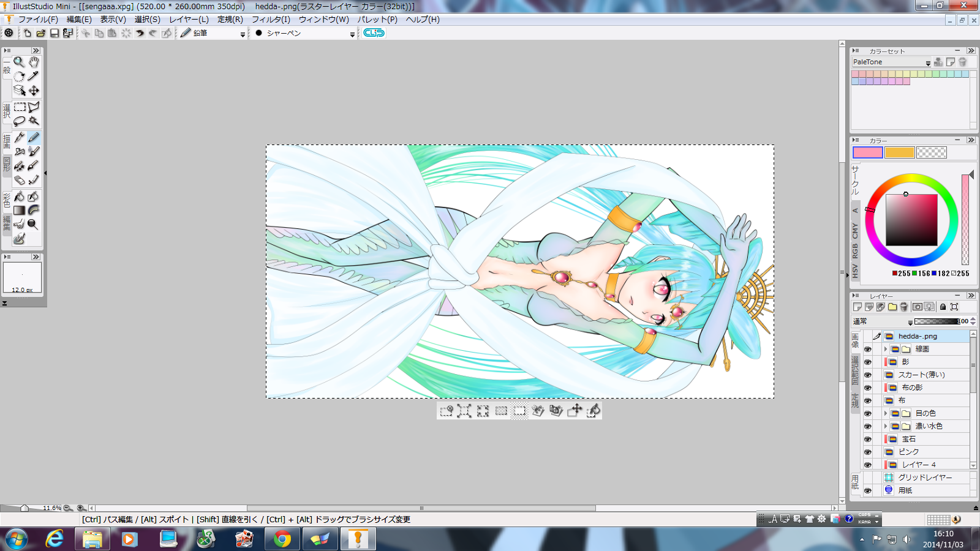Expand the 線画 layer folder

885,349
